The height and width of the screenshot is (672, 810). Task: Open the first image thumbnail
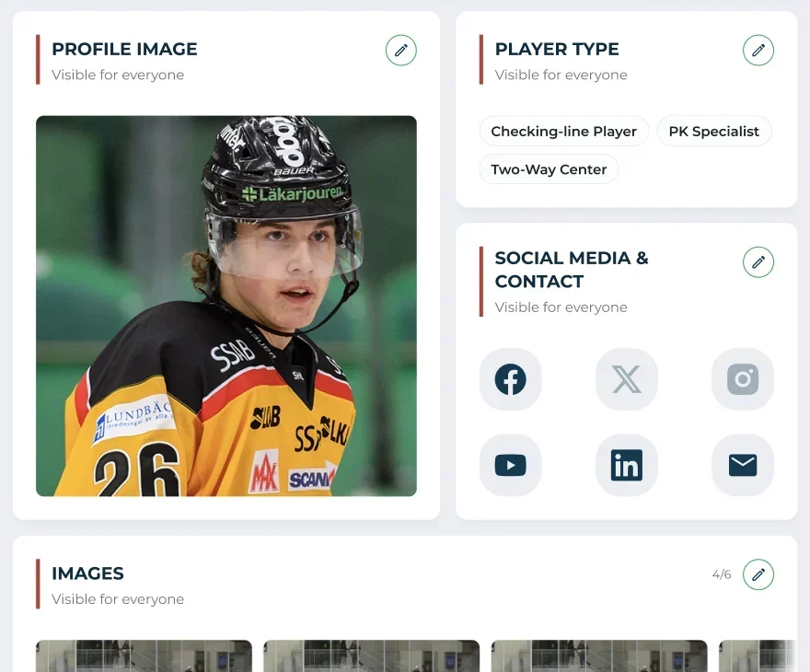[145, 656]
